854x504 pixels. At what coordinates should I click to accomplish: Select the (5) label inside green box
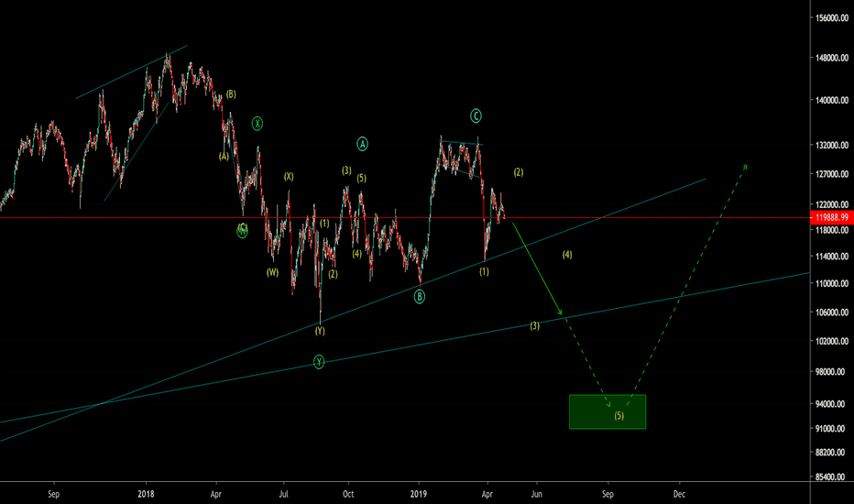(619, 416)
